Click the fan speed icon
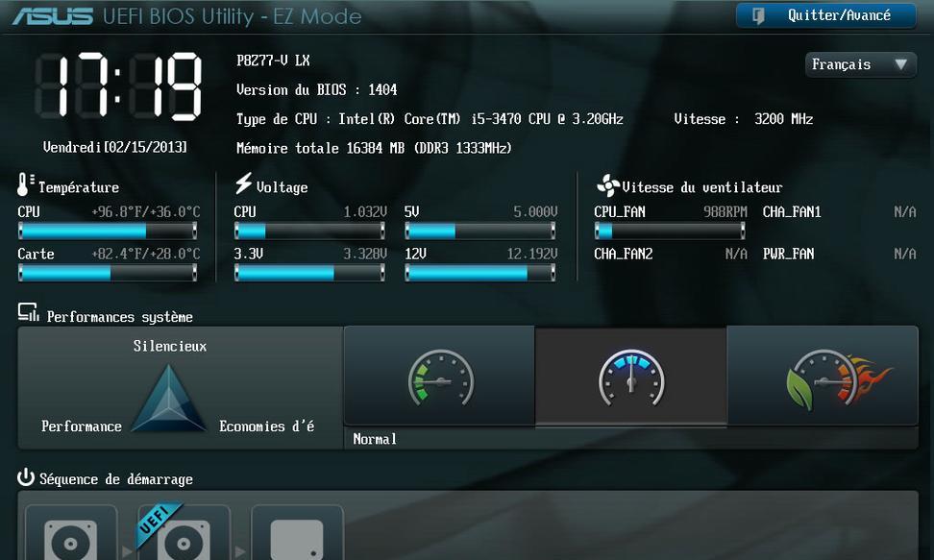The image size is (934, 560). 607,186
